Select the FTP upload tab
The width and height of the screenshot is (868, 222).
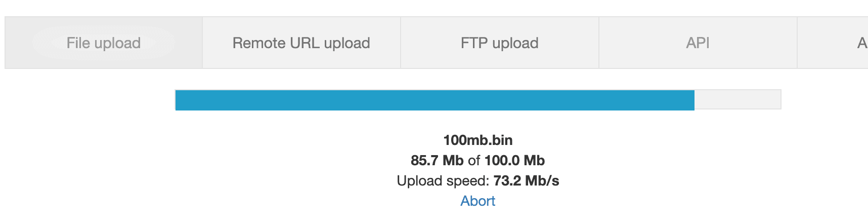tap(499, 43)
